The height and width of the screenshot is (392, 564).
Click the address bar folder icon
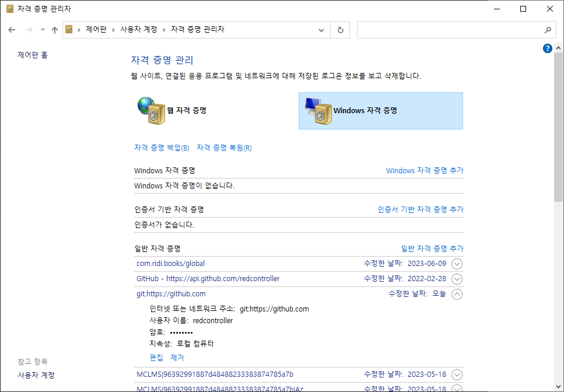69,30
